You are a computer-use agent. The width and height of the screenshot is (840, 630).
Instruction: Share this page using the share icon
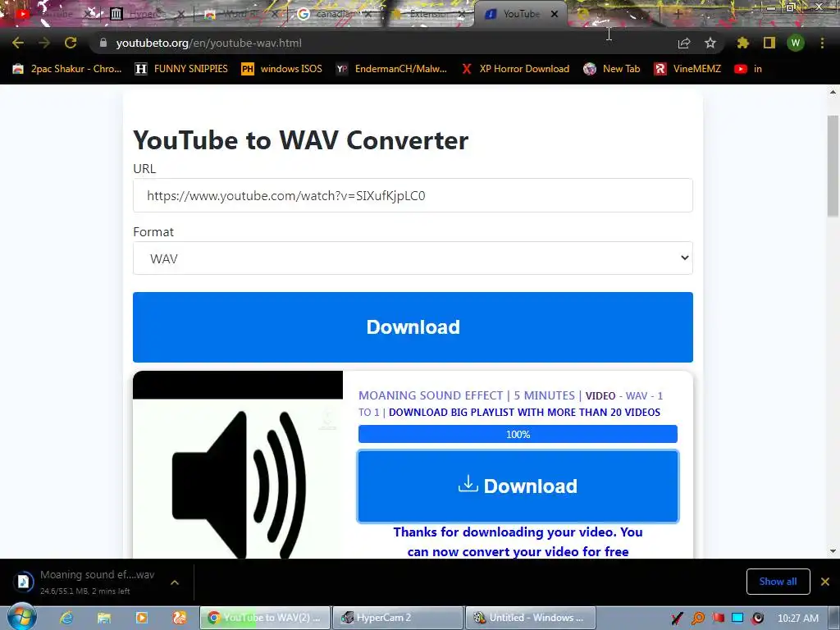click(x=683, y=43)
